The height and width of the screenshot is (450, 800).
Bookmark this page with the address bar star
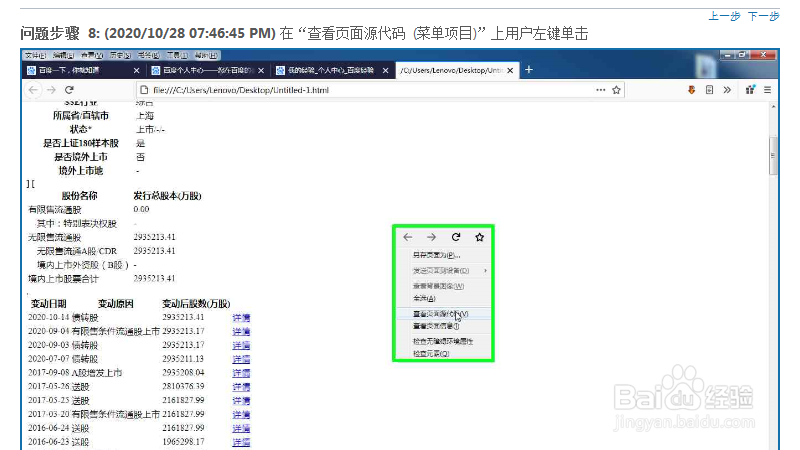click(x=616, y=90)
